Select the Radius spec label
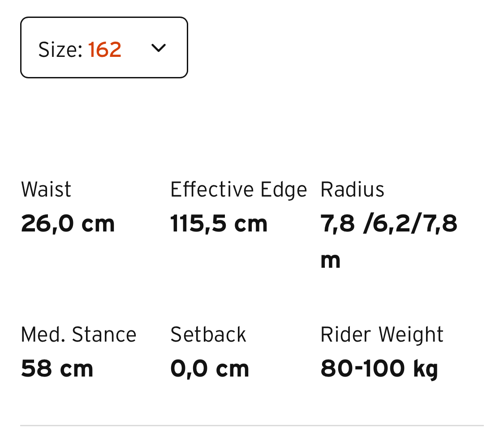Screen dimensions: 504x437 (x=353, y=189)
